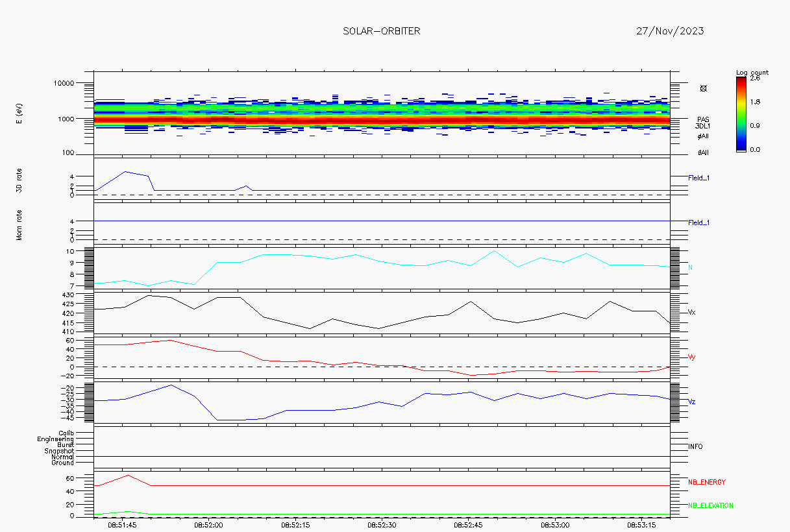Image resolution: width=790 pixels, height=532 pixels.
Task: Select the SOLAR-ORBITER title
Action: 381,31
